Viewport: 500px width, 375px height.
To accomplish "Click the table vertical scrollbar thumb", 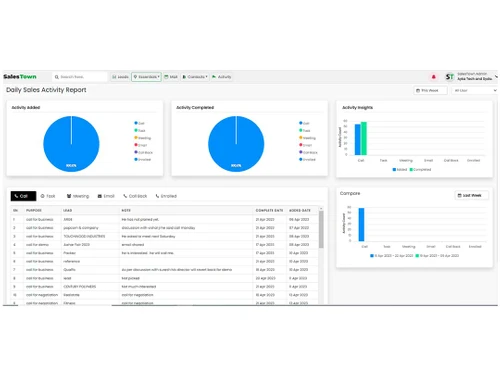I will point(321,229).
